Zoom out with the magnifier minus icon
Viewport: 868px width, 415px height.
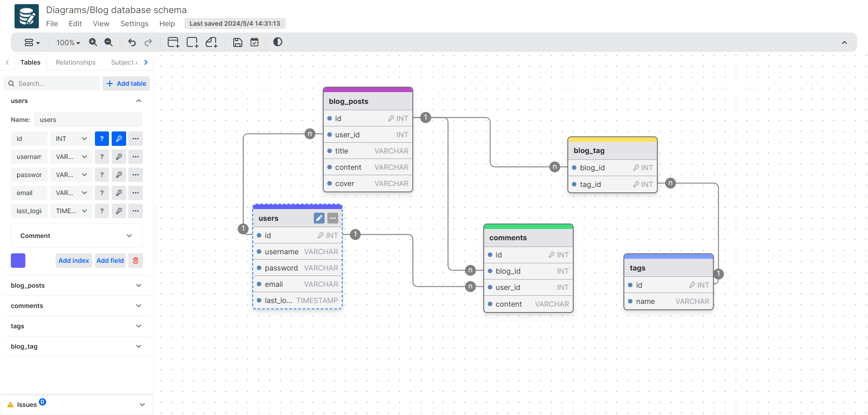(x=108, y=42)
